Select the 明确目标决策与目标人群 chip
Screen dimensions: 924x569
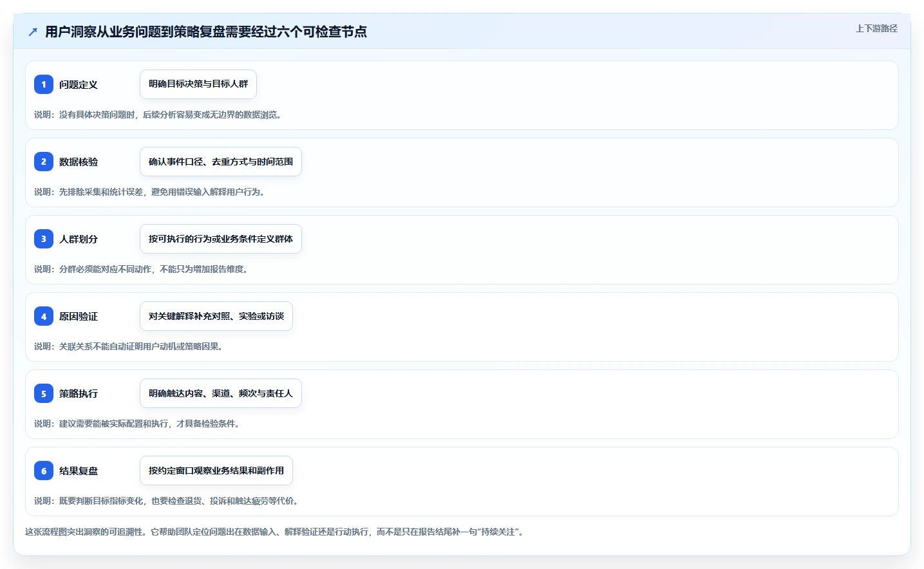click(198, 84)
